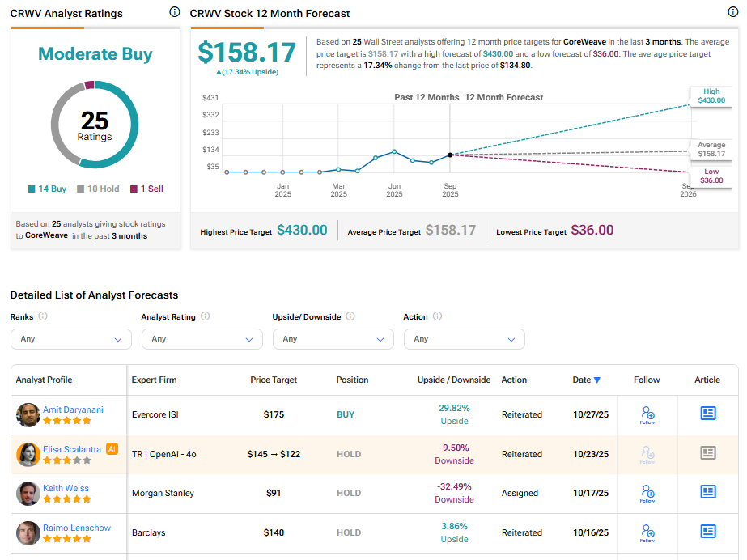Open article for Evercore ISI rating
This screenshot has height=560, width=747.
(708, 414)
